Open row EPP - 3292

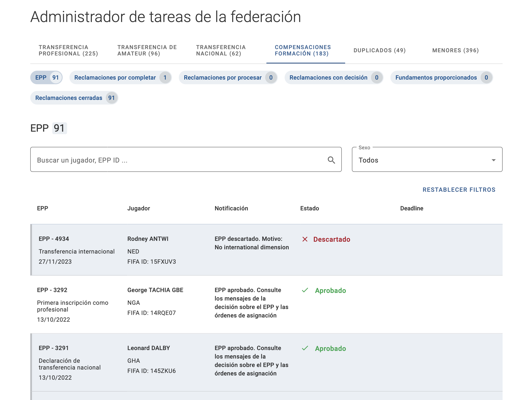266,305
